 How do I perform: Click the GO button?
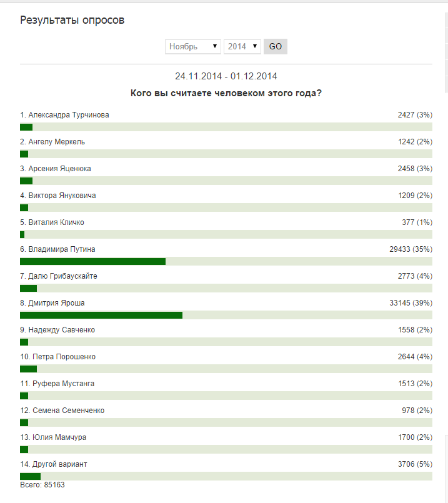[x=276, y=46]
